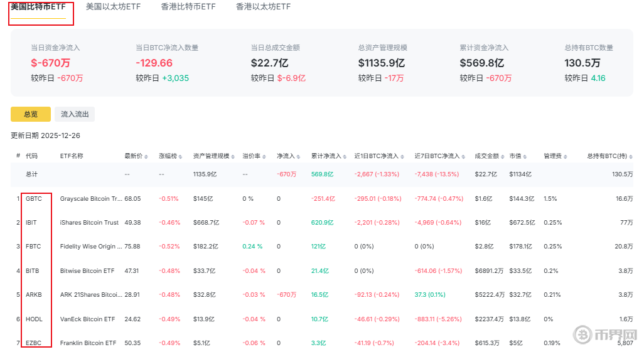Viewport: 644px width, 352px height.
Task: Open the GBTC ticker link
Action: point(34,198)
